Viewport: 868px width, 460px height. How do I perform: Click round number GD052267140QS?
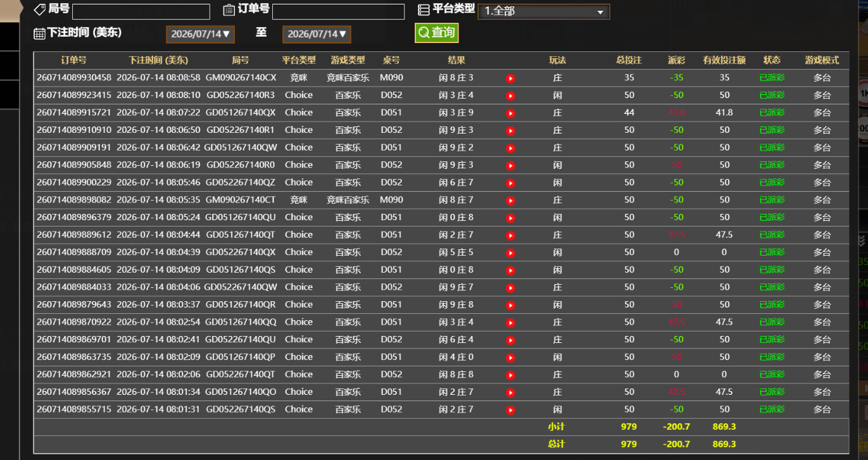click(241, 409)
